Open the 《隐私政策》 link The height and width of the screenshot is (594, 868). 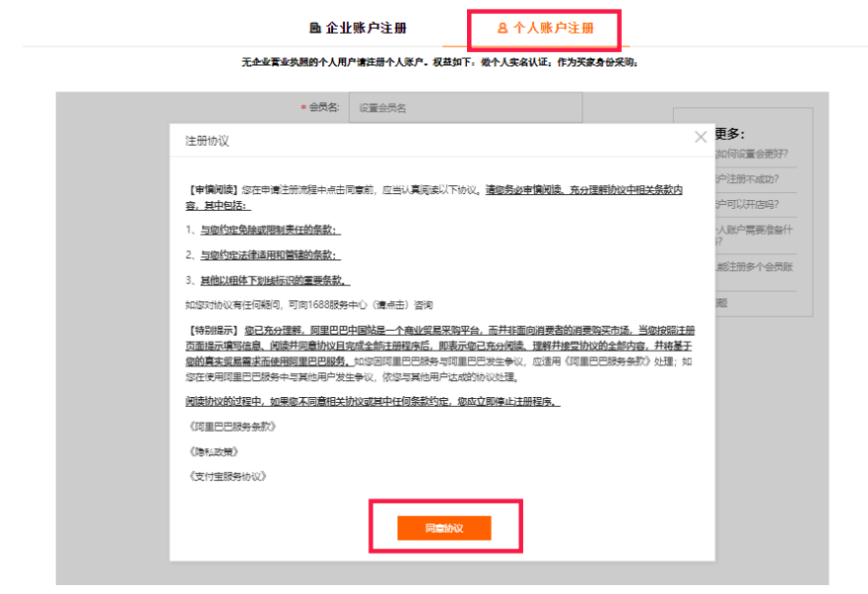[214, 451]
